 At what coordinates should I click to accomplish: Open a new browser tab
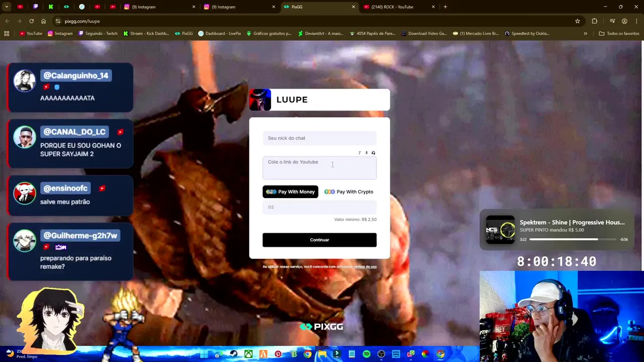point(445,7)
